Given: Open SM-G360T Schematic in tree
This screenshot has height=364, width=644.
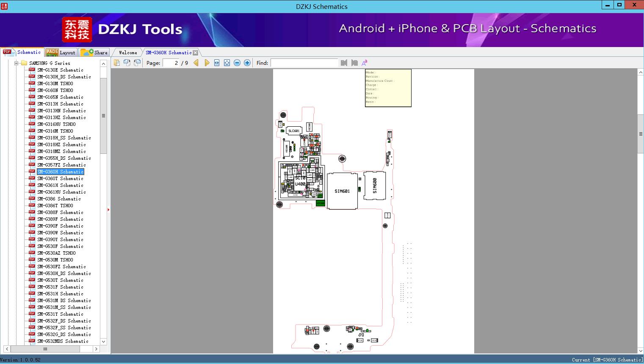Looking at the screenshot, I should pos(60,178).
